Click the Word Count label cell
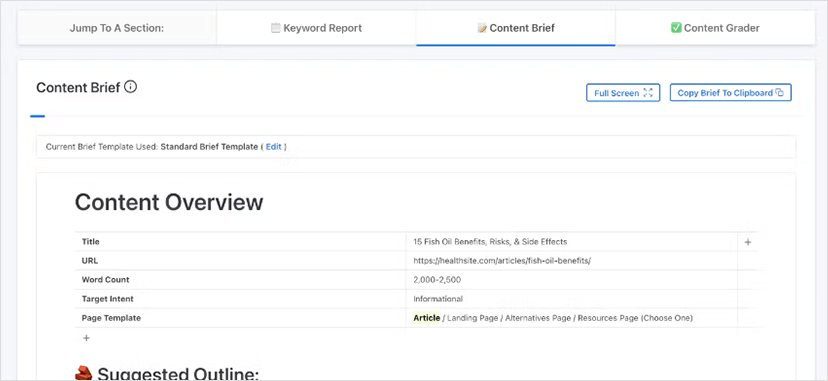 [240, 280]
